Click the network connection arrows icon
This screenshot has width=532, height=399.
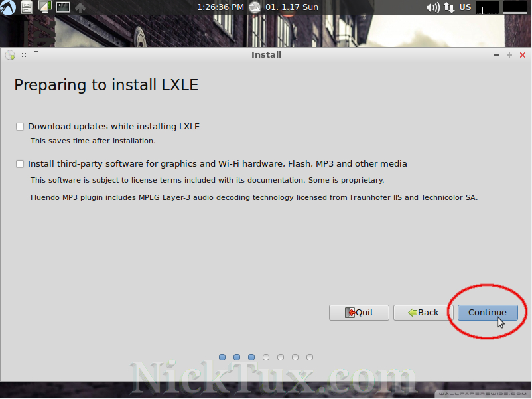(449, 7)
